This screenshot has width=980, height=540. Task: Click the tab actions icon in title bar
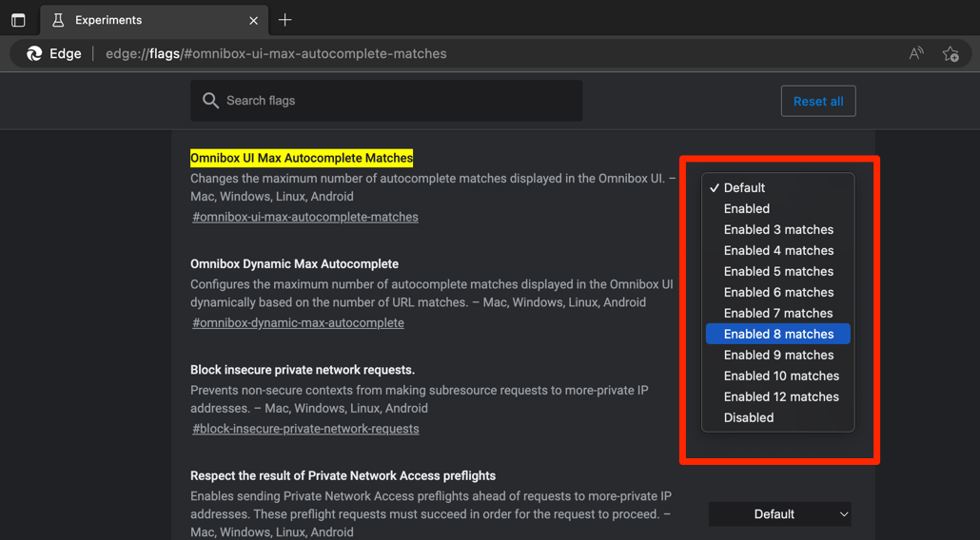[x=18, y=20]
